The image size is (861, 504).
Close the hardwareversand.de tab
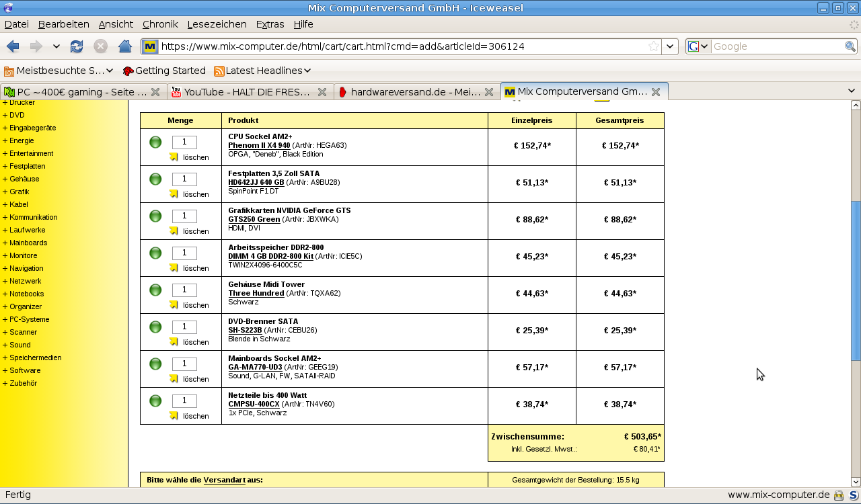pyautogui.click(x=489, y=92)
